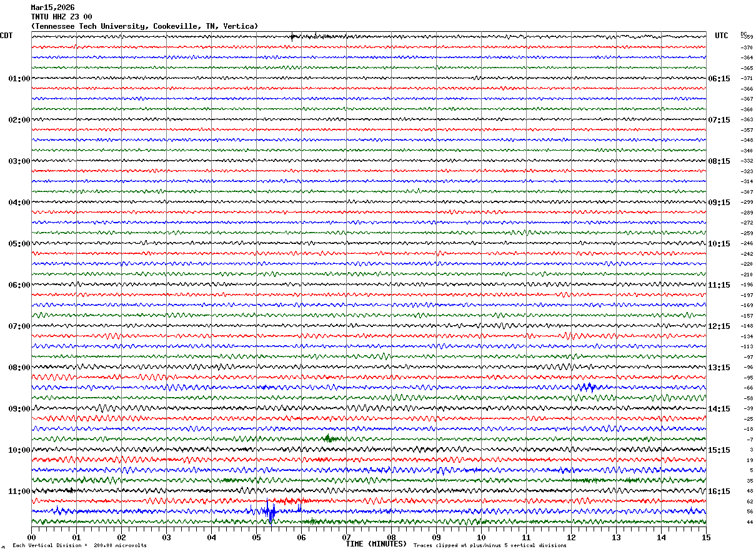Click the DC offset value '19'

(750, 460)
